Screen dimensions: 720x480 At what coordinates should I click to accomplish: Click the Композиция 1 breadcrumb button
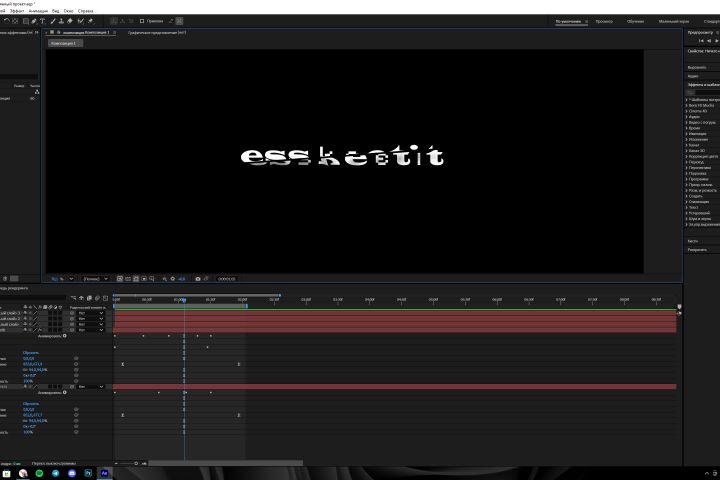coord(65,43)
